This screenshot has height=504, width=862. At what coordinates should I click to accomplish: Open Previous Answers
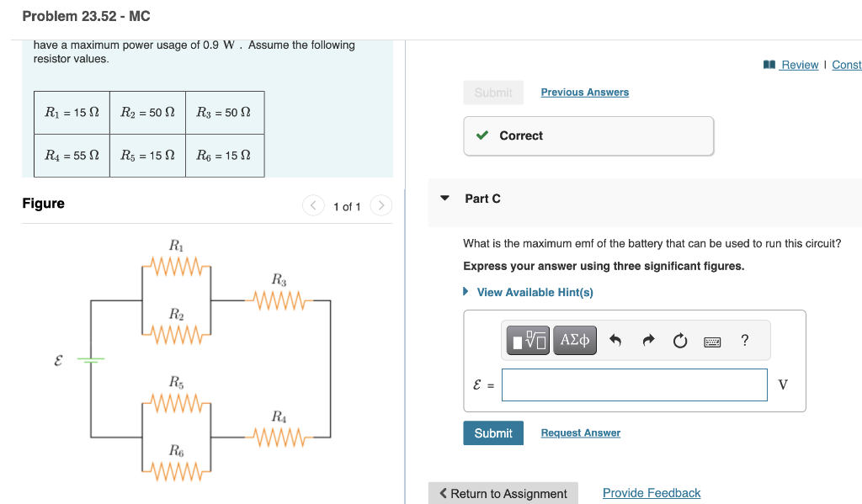[584, 92]
